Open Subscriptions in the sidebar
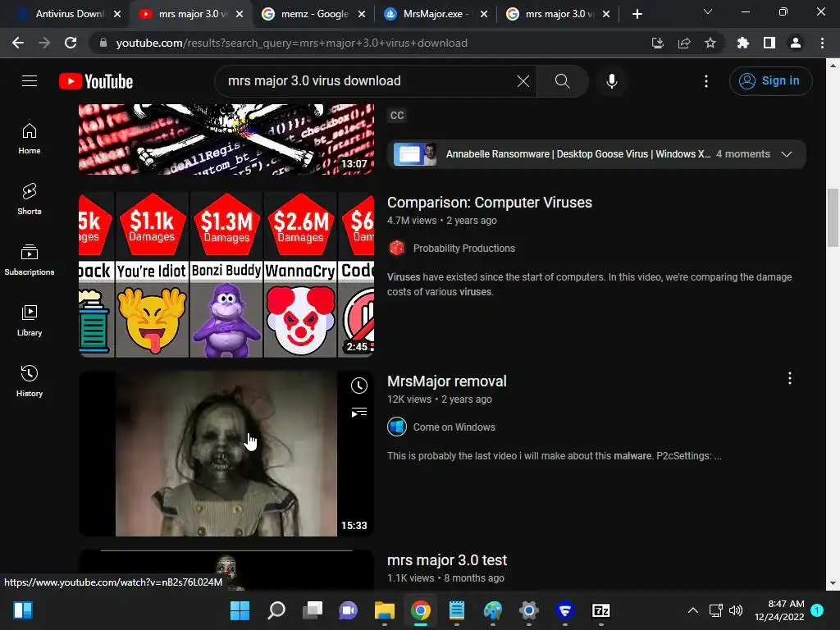The height and width of the screenshot is (630, 840). pos(30,260)
